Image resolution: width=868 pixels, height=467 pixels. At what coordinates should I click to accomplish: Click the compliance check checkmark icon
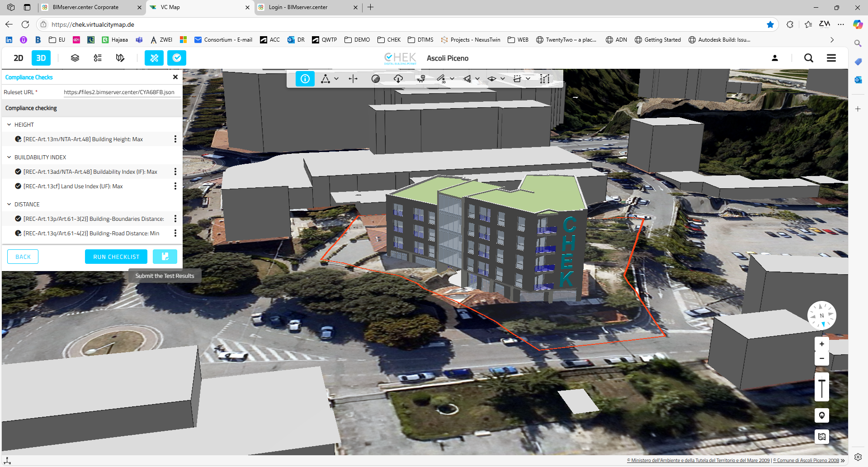pos(177,58)
